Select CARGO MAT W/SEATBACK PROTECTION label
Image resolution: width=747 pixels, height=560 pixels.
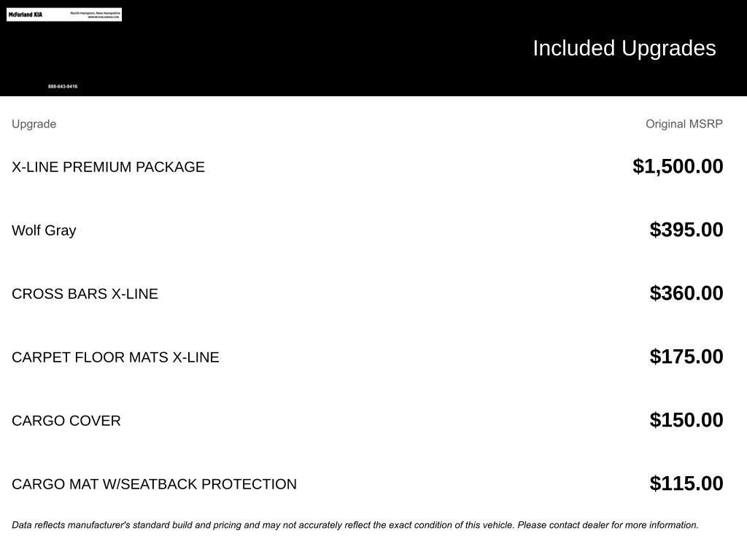(x=154, y=484)
